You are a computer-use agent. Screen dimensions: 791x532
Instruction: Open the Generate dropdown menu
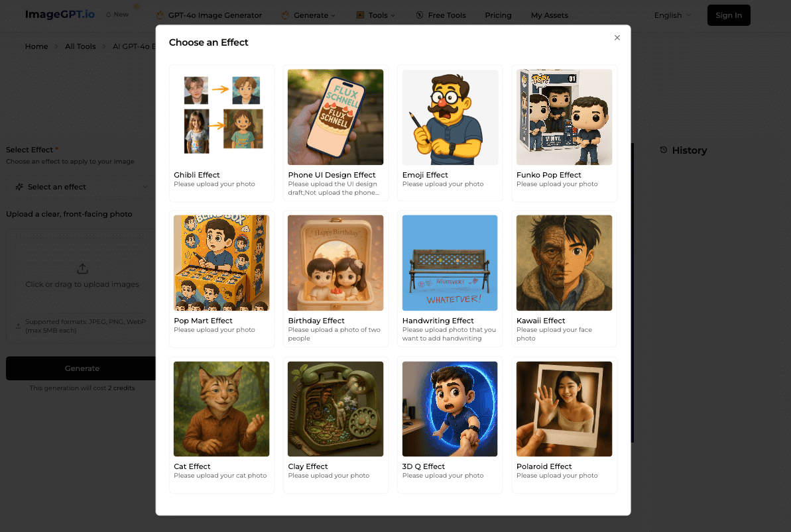(309, 15)
